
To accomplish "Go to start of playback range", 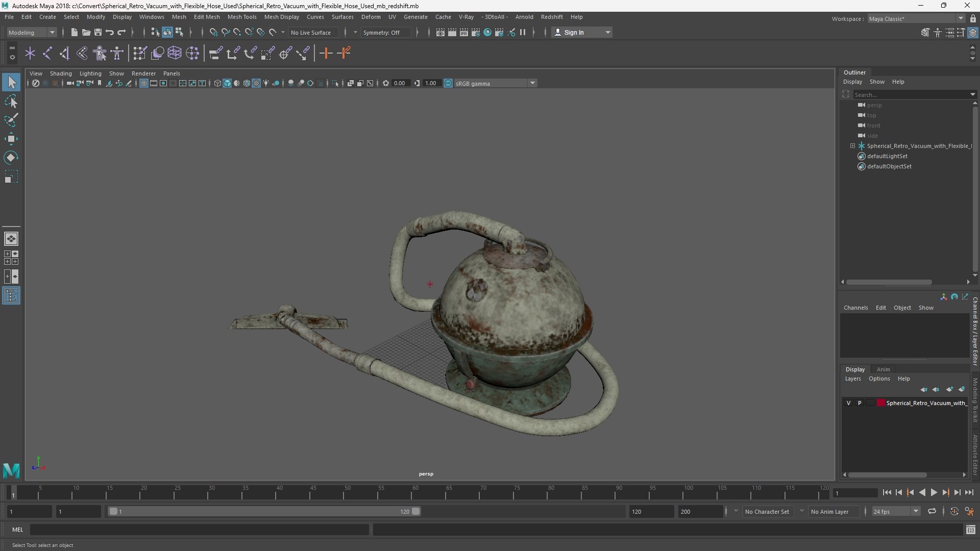I will tap(887, 493).
